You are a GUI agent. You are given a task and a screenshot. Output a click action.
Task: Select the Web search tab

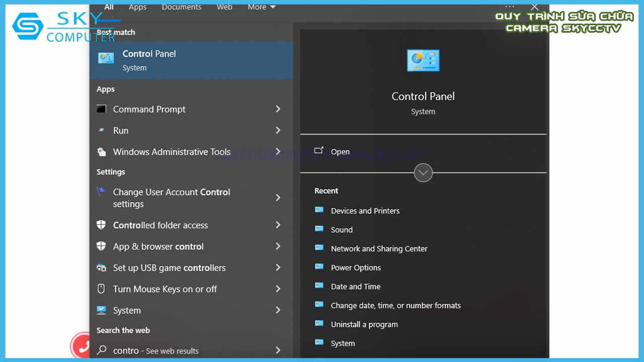224,7
